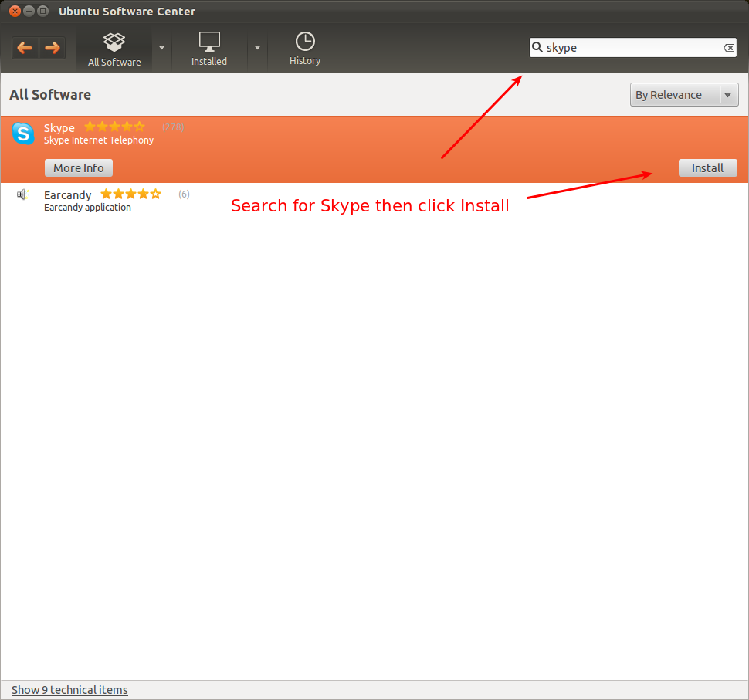Maximize the Ubuntu Software Center window
Screen dimensions: 749x700
[43, 11]
